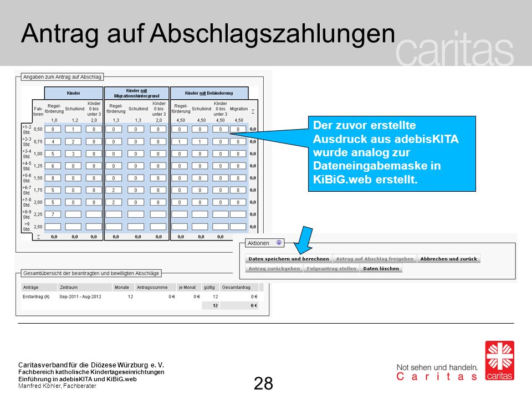532x399 pixels.
Task: Click Behinderung Schulkind field in >2-3 Std. row
Action: click(x=200, y=141)
